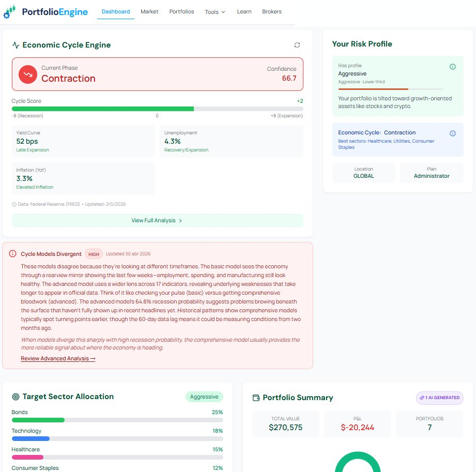476x472 pixels.
Task: Click the Healthcare 15% percentage
Action: pyautogui.click(x=218, y=450)
